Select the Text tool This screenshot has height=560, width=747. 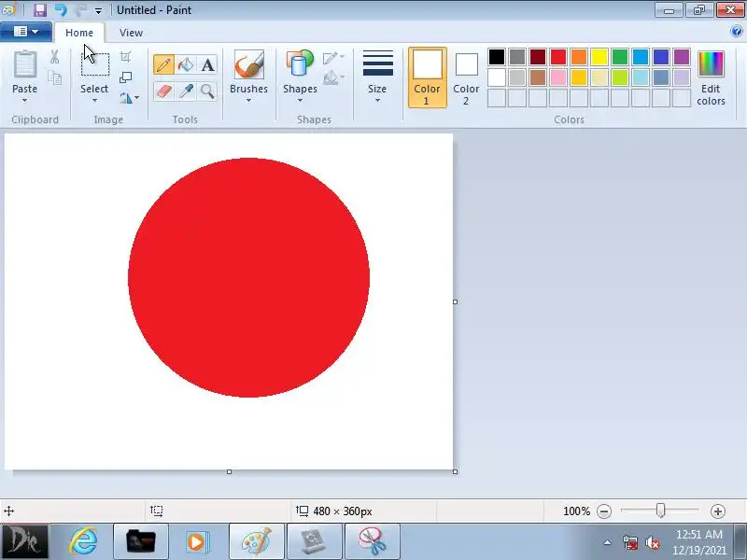207,64
